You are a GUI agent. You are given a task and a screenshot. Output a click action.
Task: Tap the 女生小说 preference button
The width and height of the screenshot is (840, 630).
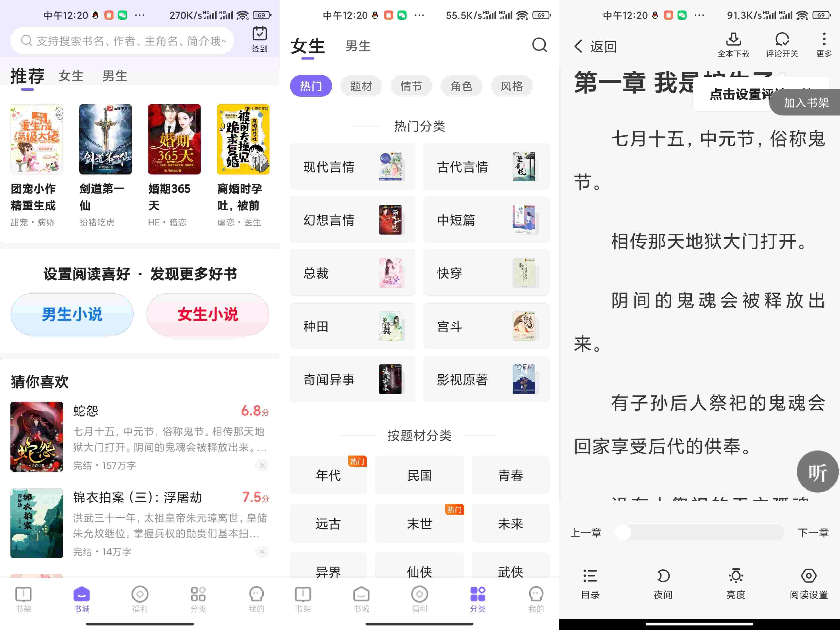[x=208, y=314]
